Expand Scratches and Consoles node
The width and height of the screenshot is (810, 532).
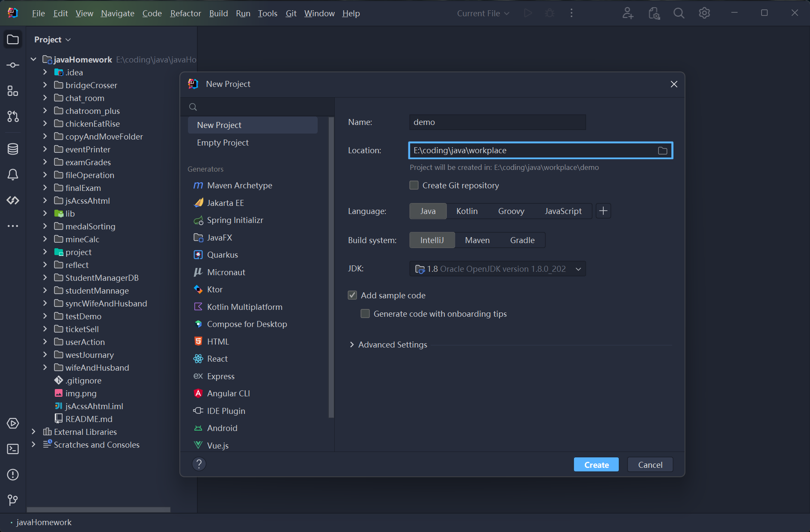coord(33,445)
